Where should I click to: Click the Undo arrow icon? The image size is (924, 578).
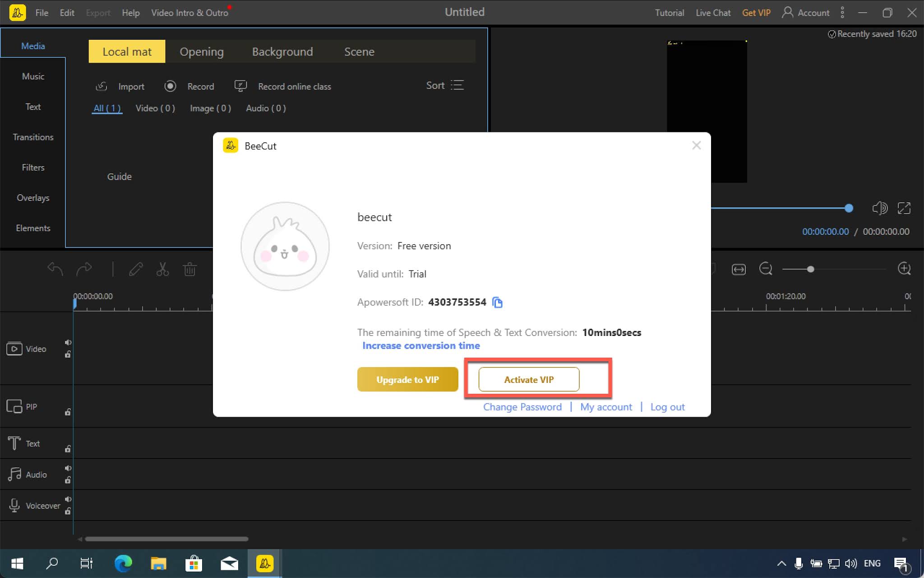[55, 269]
